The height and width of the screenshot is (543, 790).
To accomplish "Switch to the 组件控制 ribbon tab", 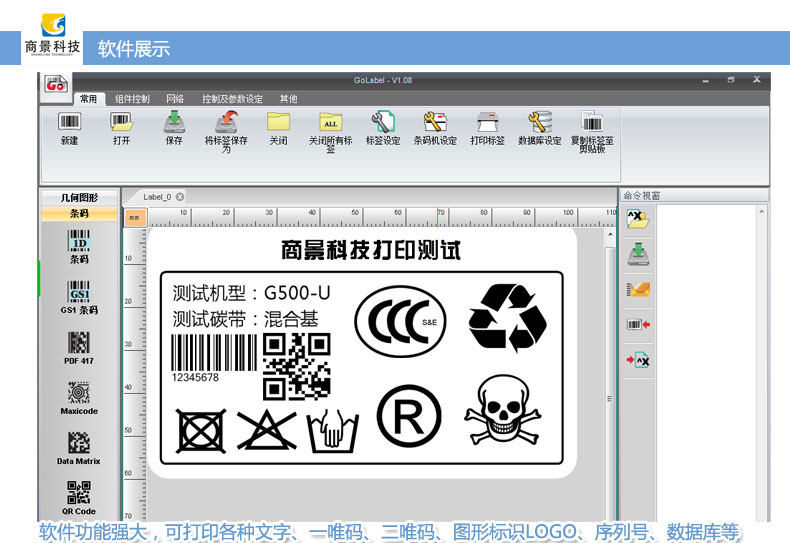I will click(132, 99).
